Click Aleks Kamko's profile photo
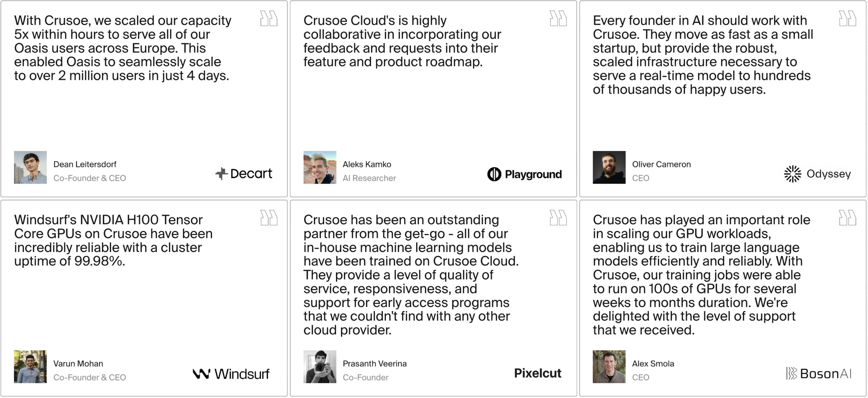The width and height of the screenshot is (868, 398). coord(320,167)
